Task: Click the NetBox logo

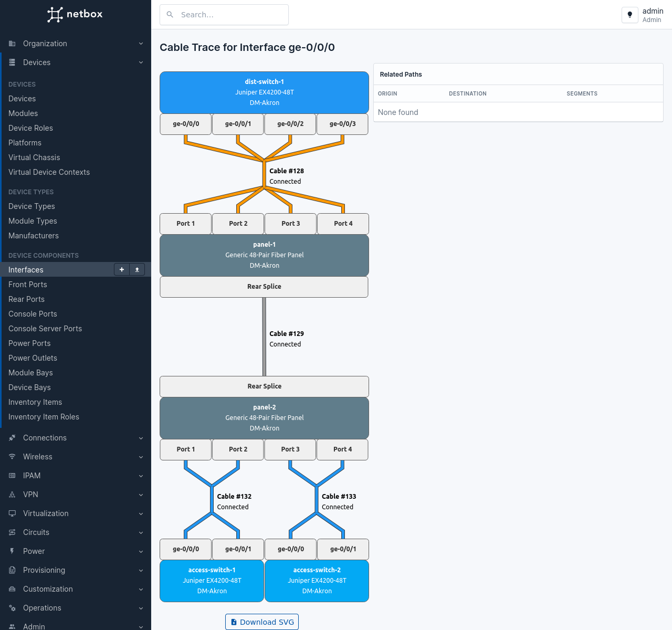Action: [75, 14]
